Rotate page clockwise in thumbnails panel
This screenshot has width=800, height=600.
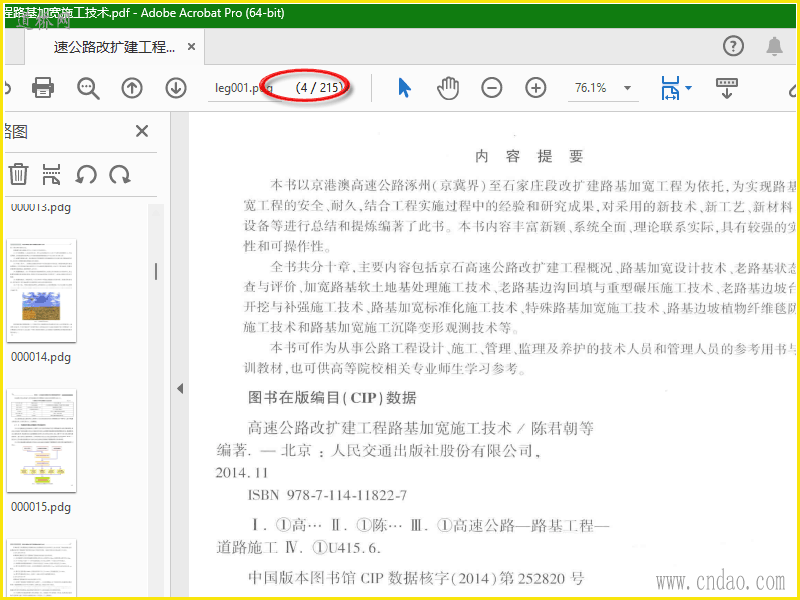(120, 174)
